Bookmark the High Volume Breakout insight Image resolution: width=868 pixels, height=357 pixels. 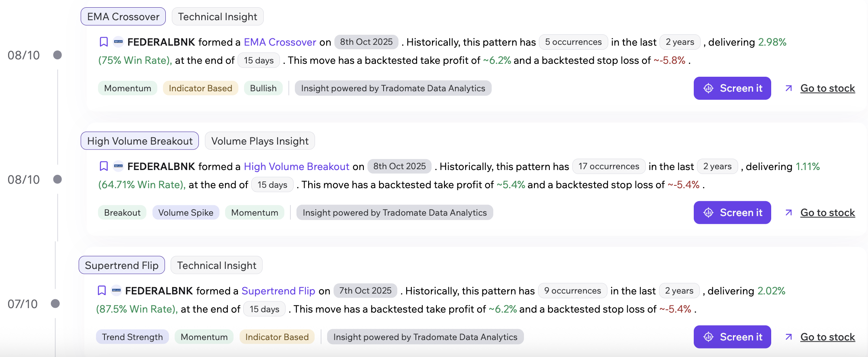coord(104,166)
